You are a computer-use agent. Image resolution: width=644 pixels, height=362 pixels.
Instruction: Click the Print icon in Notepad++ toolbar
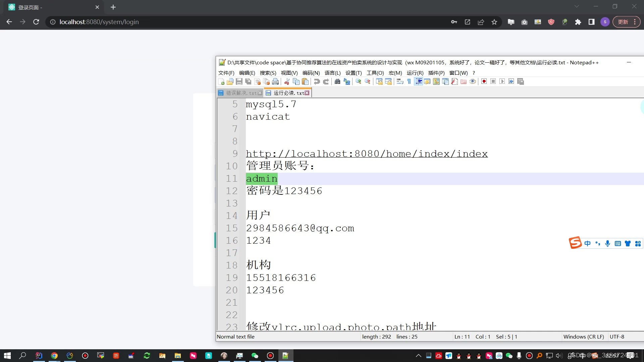275,81
